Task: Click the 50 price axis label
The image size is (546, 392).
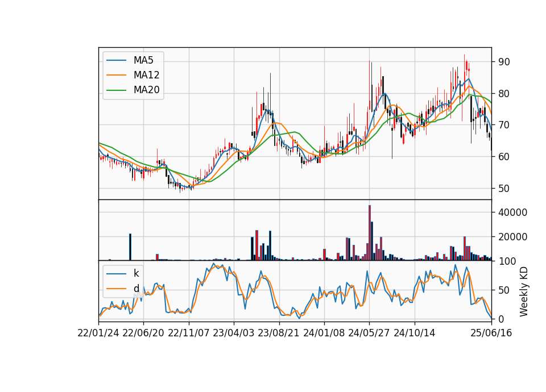Action: (x=504, y=189)
